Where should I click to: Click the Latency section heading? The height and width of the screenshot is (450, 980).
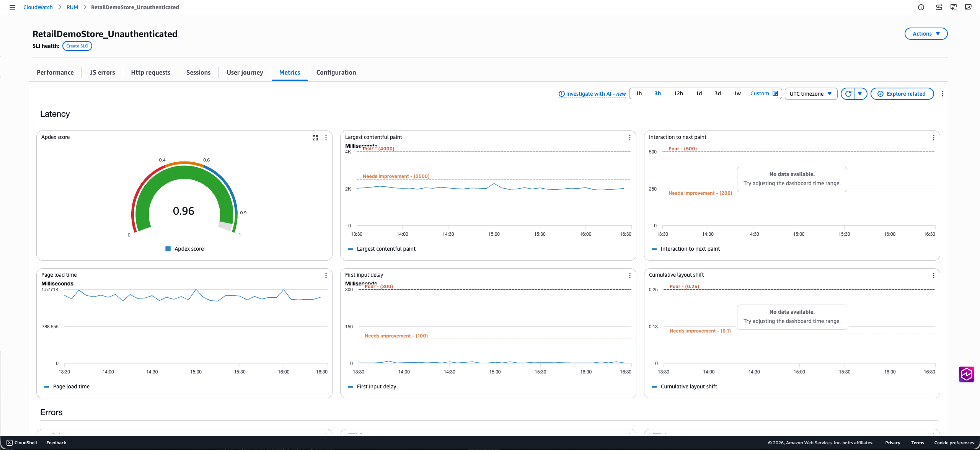(55, 114)
